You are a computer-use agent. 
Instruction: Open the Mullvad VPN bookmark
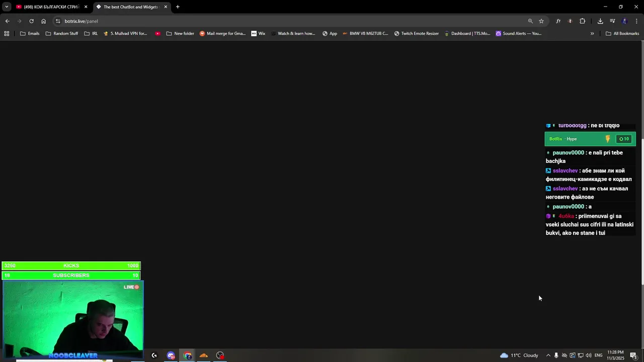point(125,34)
